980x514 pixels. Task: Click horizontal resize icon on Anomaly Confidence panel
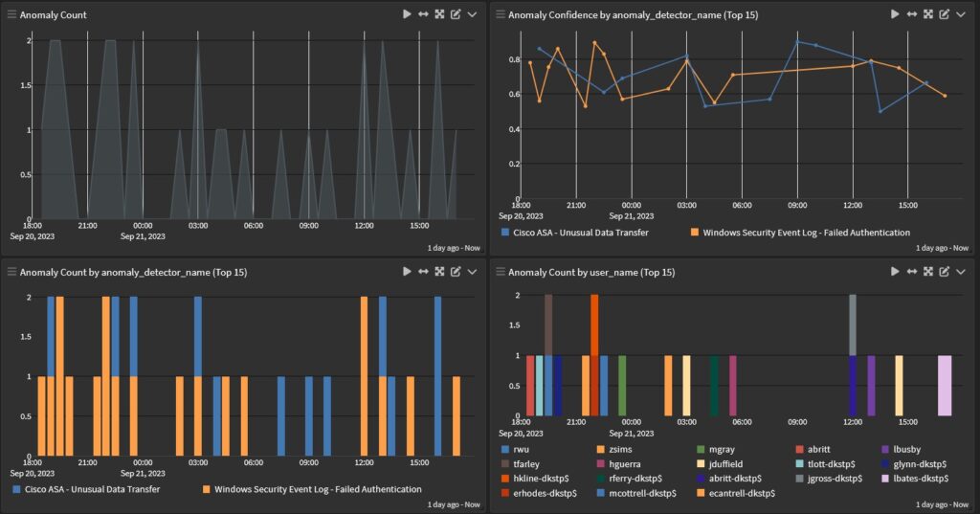(x=911, y=14)
